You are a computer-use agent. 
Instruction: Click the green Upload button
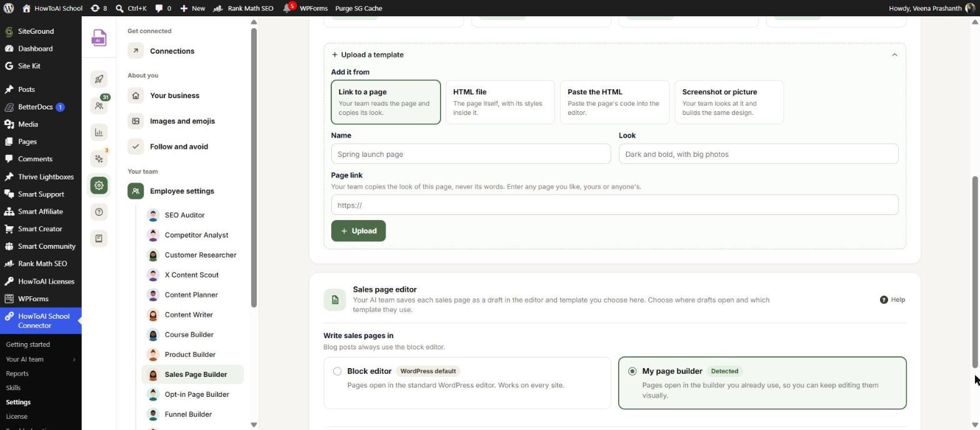point(358,231)
